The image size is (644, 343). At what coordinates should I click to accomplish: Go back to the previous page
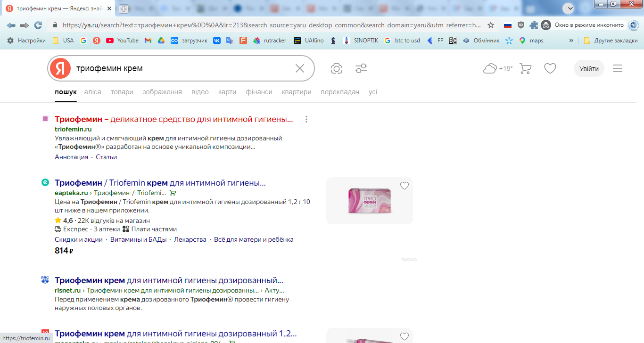[x=11, y=25]
